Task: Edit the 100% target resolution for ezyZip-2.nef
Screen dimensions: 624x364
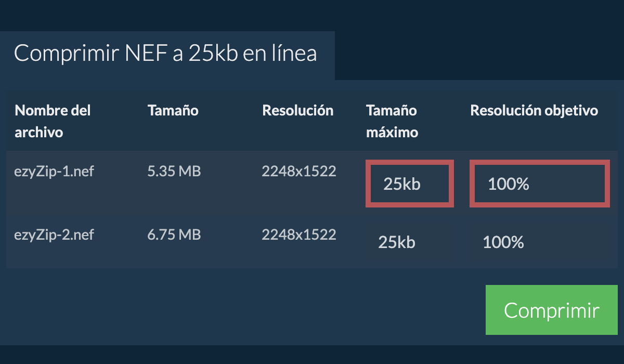Action: (539, 242)
